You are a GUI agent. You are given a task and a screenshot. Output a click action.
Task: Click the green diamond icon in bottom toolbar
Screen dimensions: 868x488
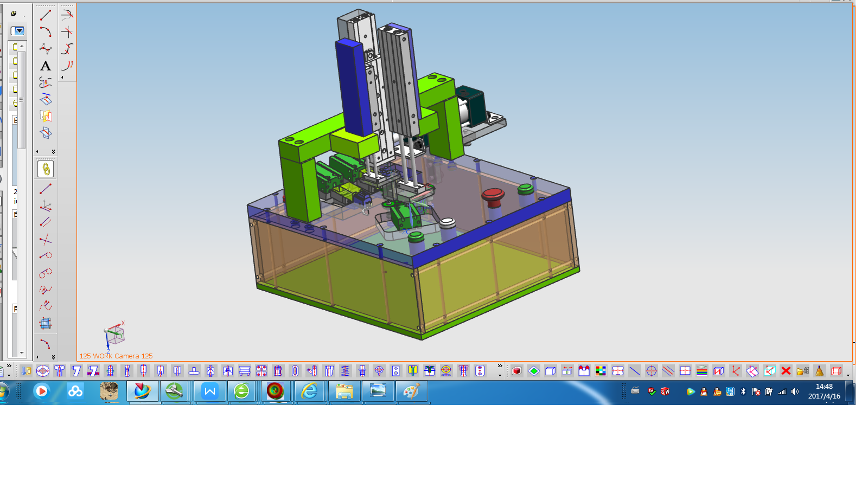tap(534, 371)
